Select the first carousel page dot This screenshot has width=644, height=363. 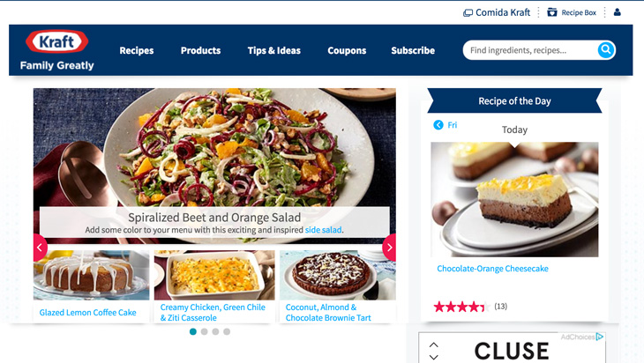click(193, 331)
